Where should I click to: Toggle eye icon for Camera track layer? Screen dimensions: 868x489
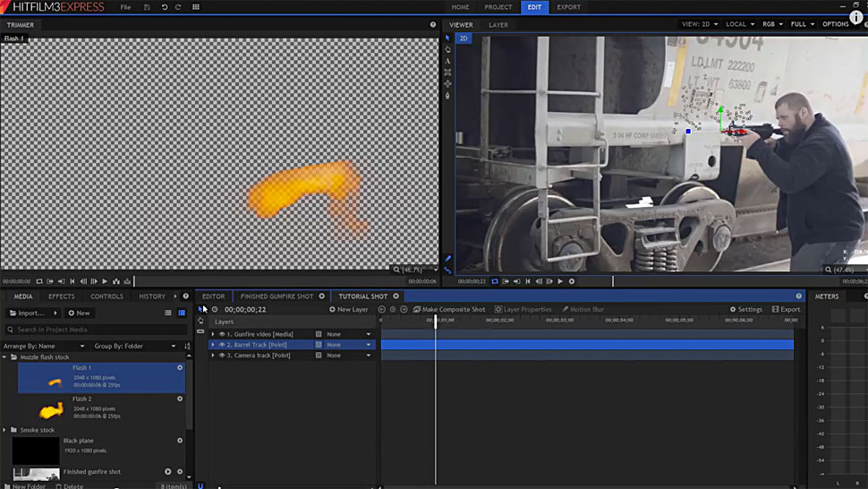(x=222, y=356)
